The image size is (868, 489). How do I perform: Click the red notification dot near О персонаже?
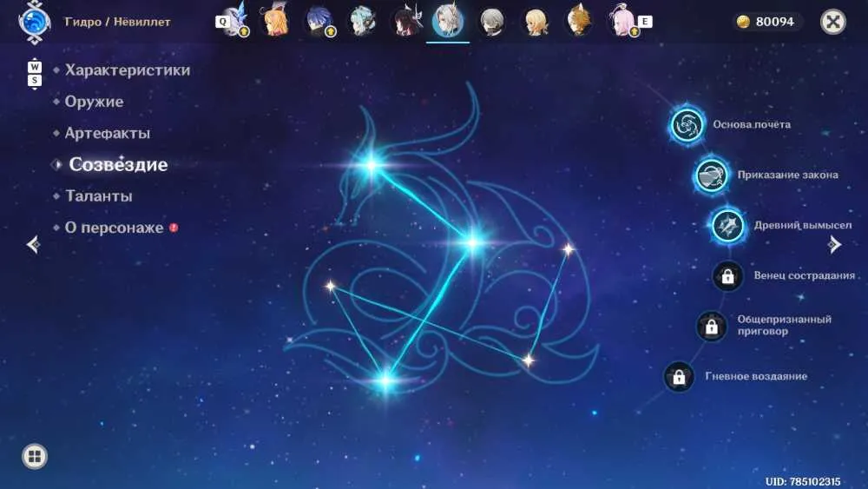174,228
